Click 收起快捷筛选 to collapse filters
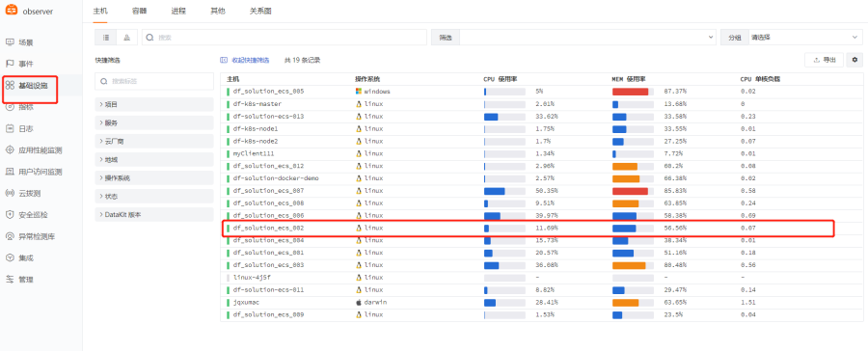 click(245, 60)
